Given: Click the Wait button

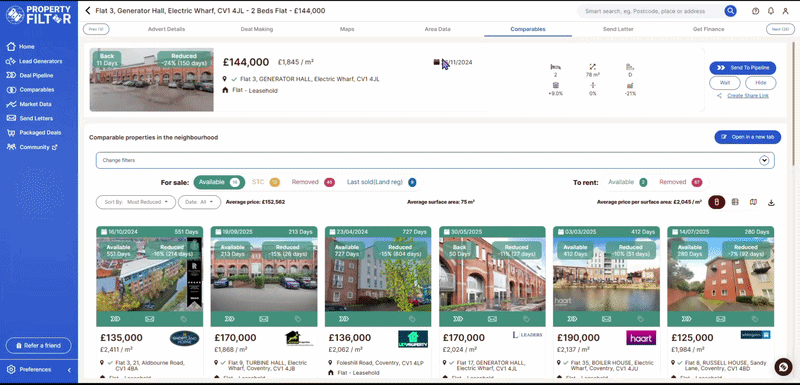Looking at the screenshot, I should (725, 83).
